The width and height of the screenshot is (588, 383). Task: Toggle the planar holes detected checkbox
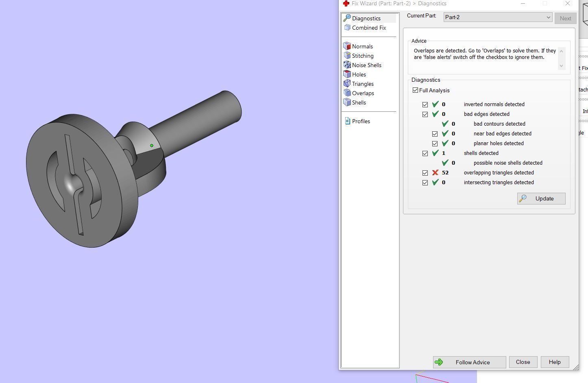pyautogui.click(x=435, y=144)
